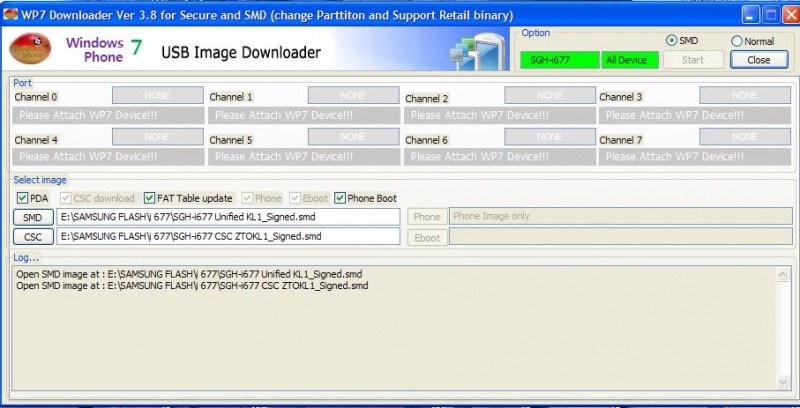800x408 pixels.
Task: Click Channel 4 NONE status box
Action: pos(158,136)
